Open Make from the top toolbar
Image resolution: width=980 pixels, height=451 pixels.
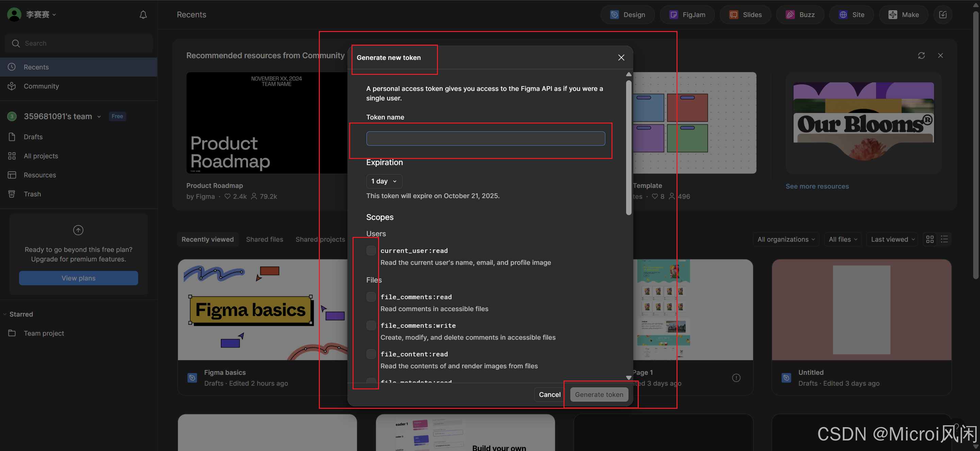903,14
